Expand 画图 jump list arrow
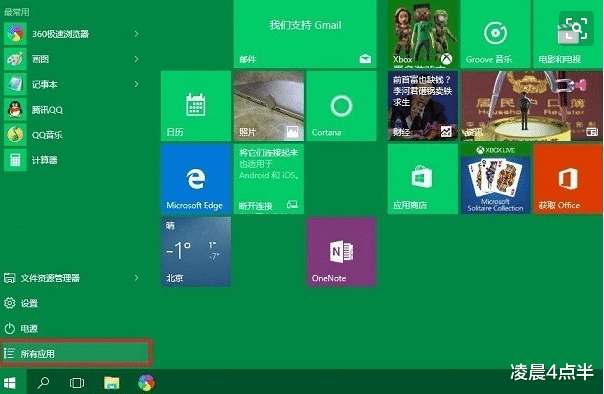The image size is (604, 394). pos(136,59)
